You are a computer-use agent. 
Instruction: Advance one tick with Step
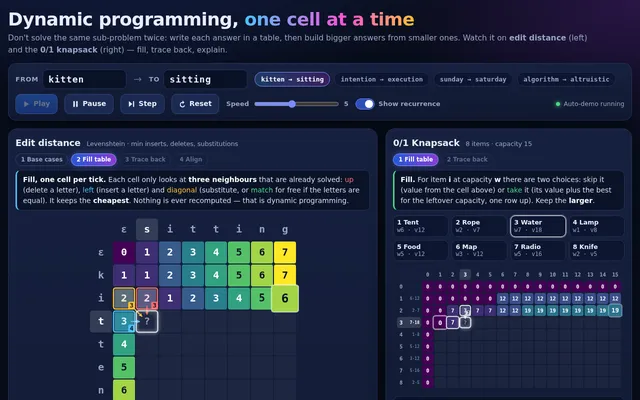point(142,104)
